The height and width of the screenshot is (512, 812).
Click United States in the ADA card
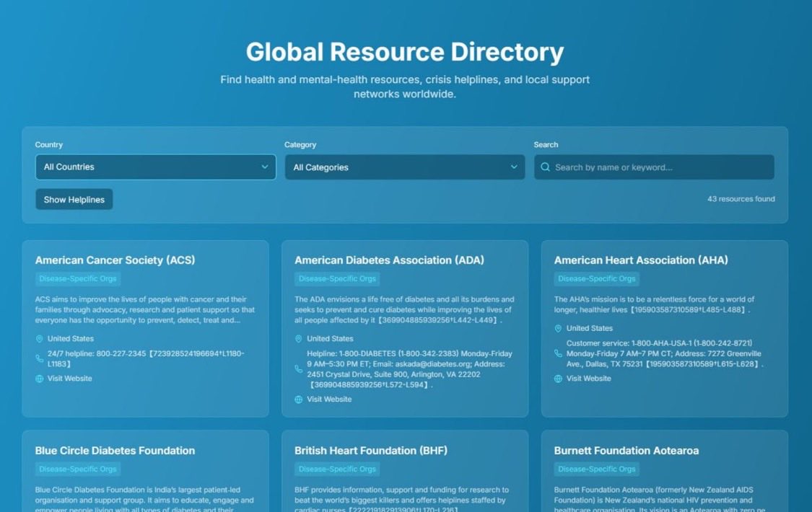click(330, 339)
